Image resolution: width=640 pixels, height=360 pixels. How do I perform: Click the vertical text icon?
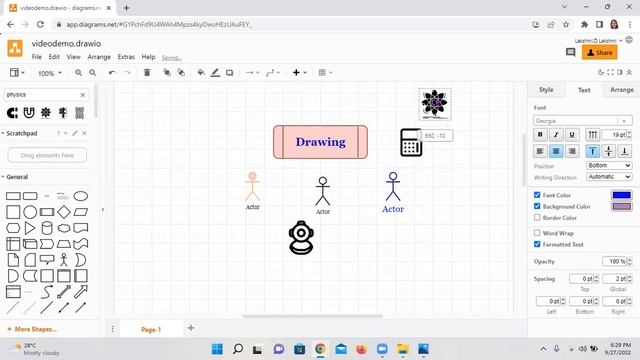pyautogui.click(x=593, y=134)
